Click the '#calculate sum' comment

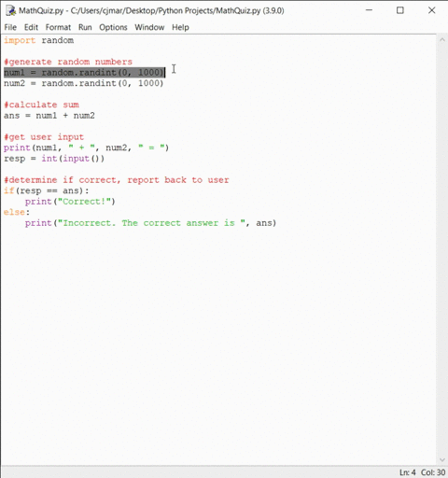click(41, 105)
